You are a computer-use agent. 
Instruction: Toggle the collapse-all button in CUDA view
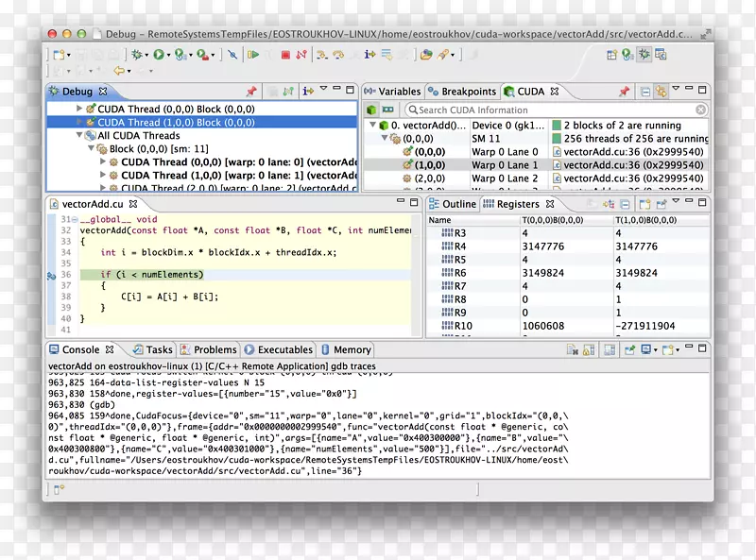click(x=645, y=92)
